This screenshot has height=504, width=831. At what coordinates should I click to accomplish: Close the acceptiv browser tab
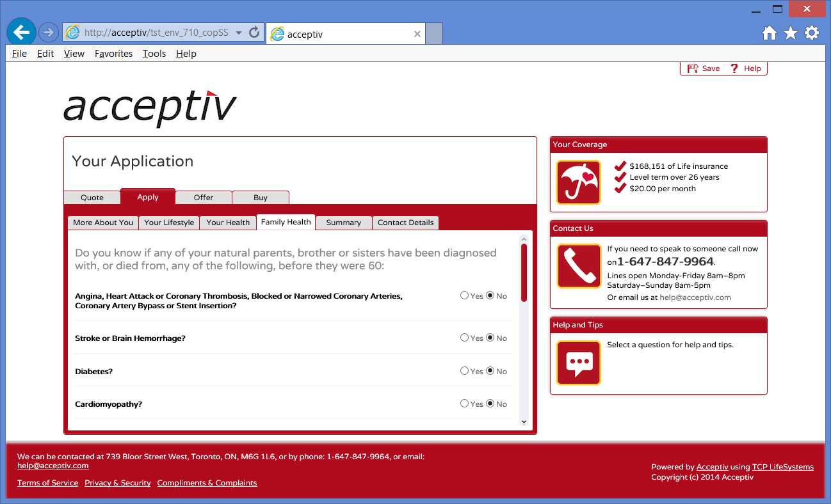417,34
